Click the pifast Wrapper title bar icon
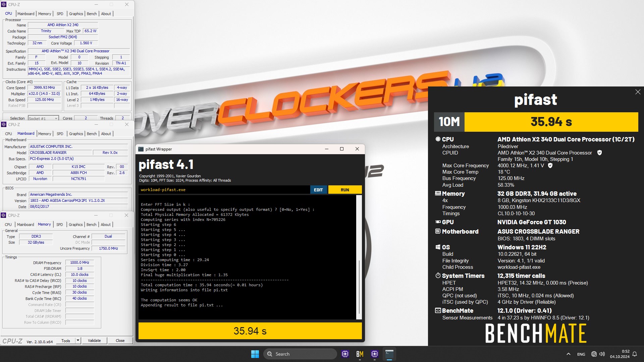This screenshot has width=644, height=362. point(141,149)
